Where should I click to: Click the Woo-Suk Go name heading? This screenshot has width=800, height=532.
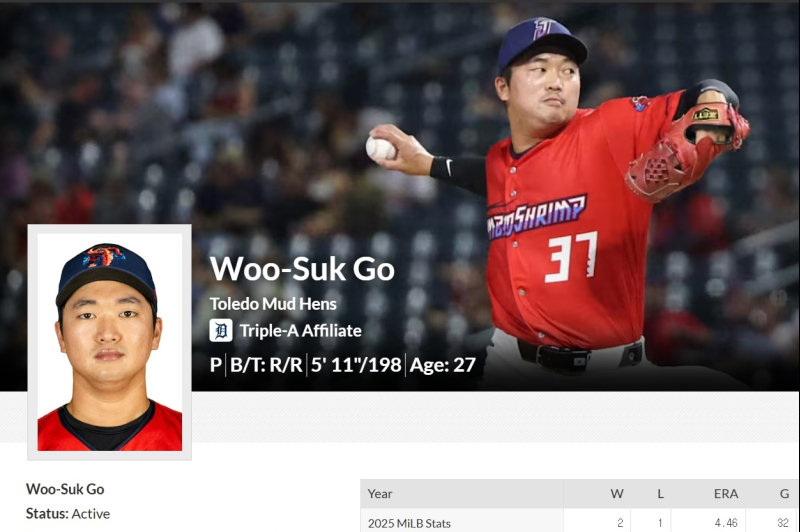coord(302,269)
